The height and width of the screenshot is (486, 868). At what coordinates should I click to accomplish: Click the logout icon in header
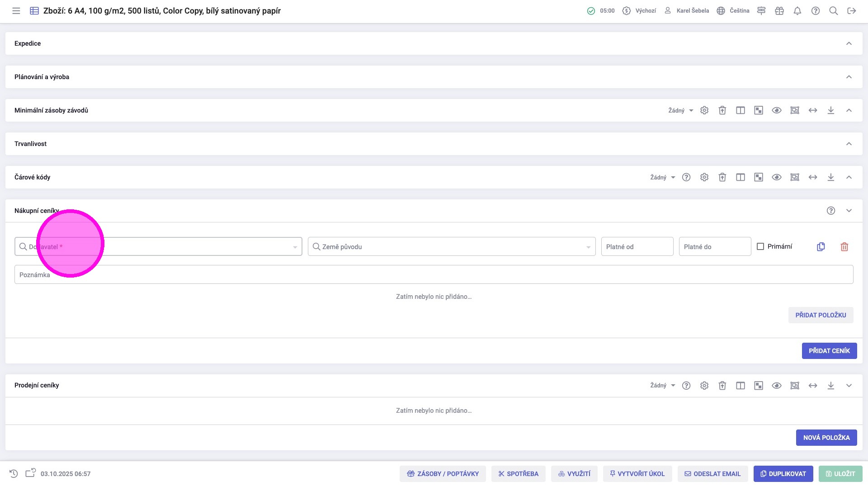coord(852,11)
